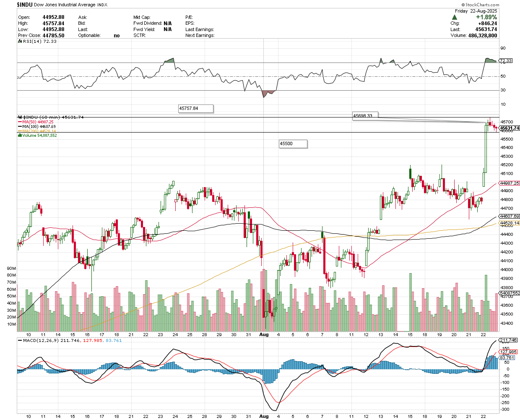Click the green up-arrow beside +1.89%
This screenshot has width=520, height=420.
click(454, 17)
